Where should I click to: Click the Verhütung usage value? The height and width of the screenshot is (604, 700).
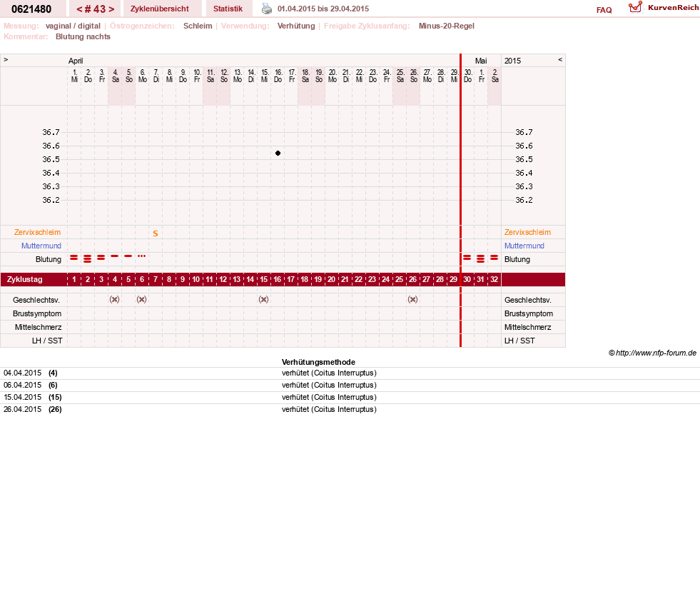296,26
